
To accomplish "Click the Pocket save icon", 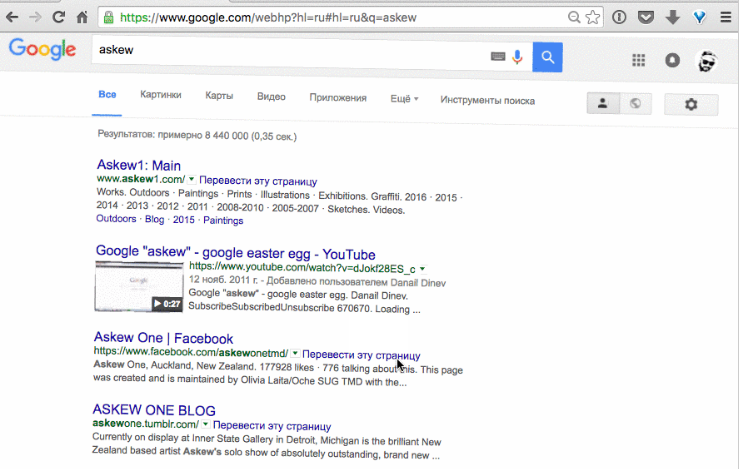I will tap(646, 17).
